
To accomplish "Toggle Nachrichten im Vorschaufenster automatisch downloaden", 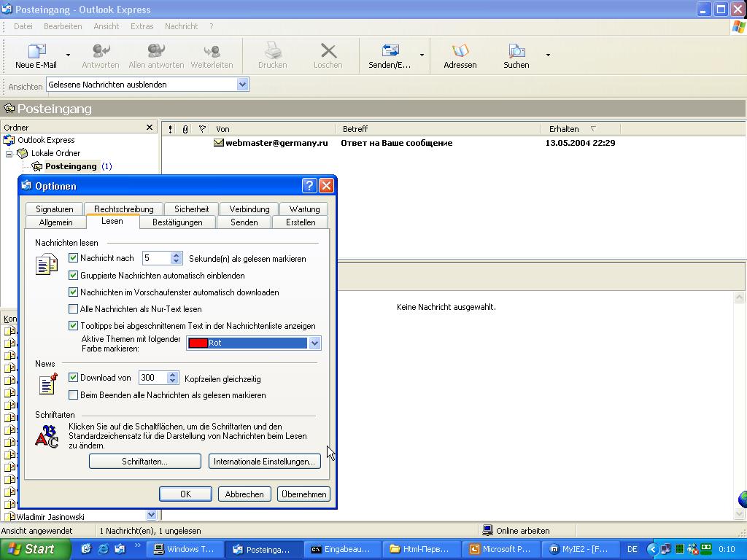I will tap(74, 292).
